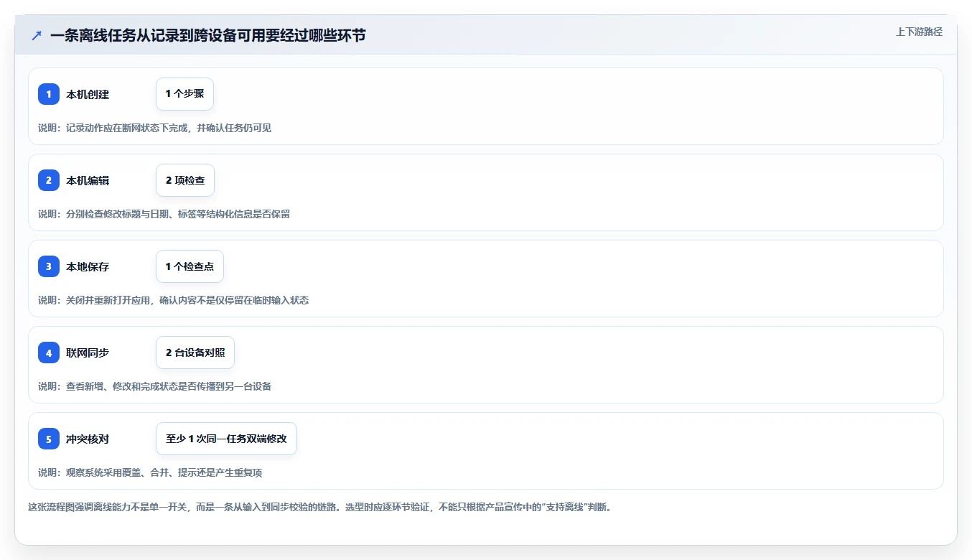The image size is (972, 560).
Task: Click the 本地保存 step title
Action: click(88, 266)
